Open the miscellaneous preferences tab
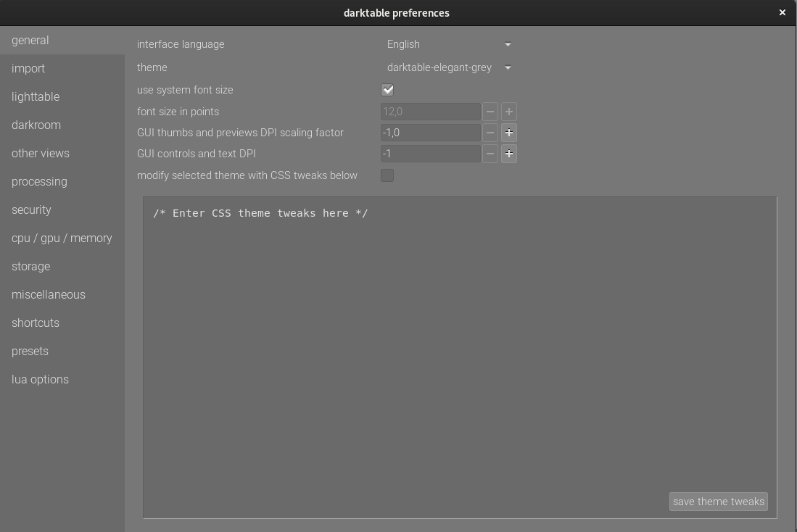This screenshot has height=532, width=797. click(62, 295)
